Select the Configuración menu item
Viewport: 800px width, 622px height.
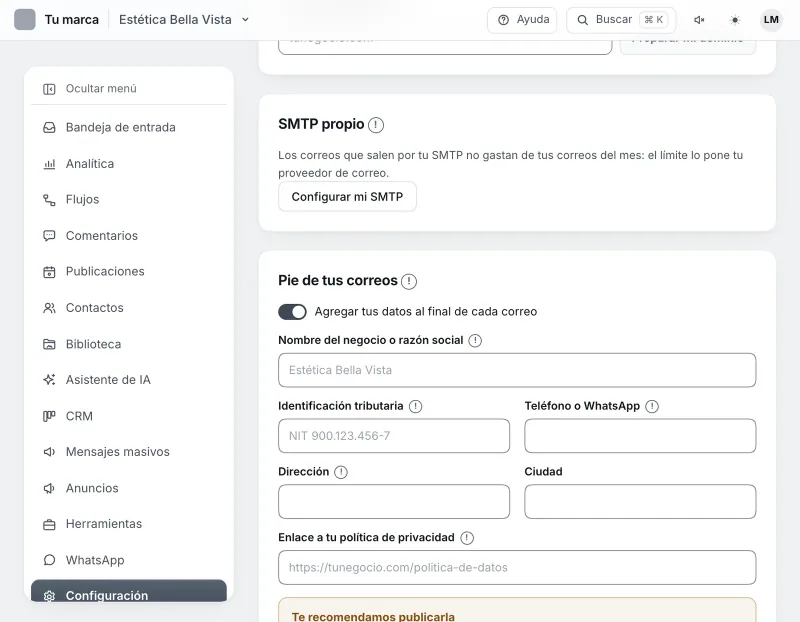click(x=129, y=591)
